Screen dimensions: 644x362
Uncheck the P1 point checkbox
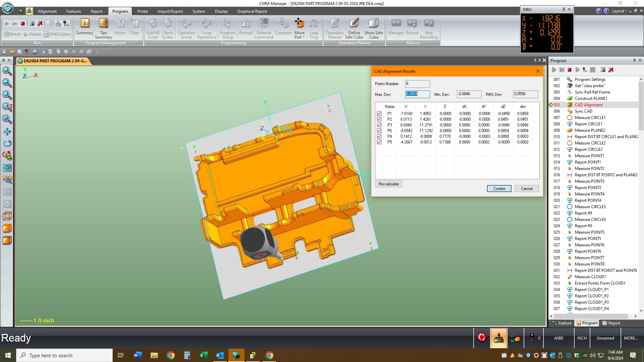click(379, 114)
